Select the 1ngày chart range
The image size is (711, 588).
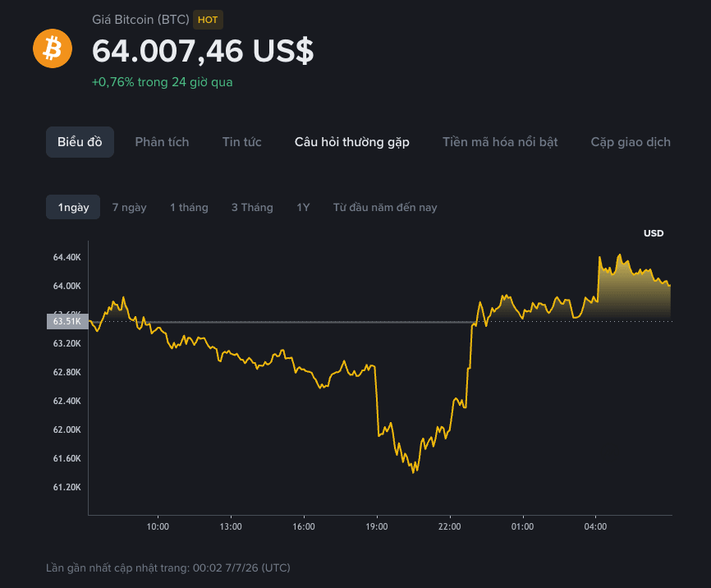point(73,207)
